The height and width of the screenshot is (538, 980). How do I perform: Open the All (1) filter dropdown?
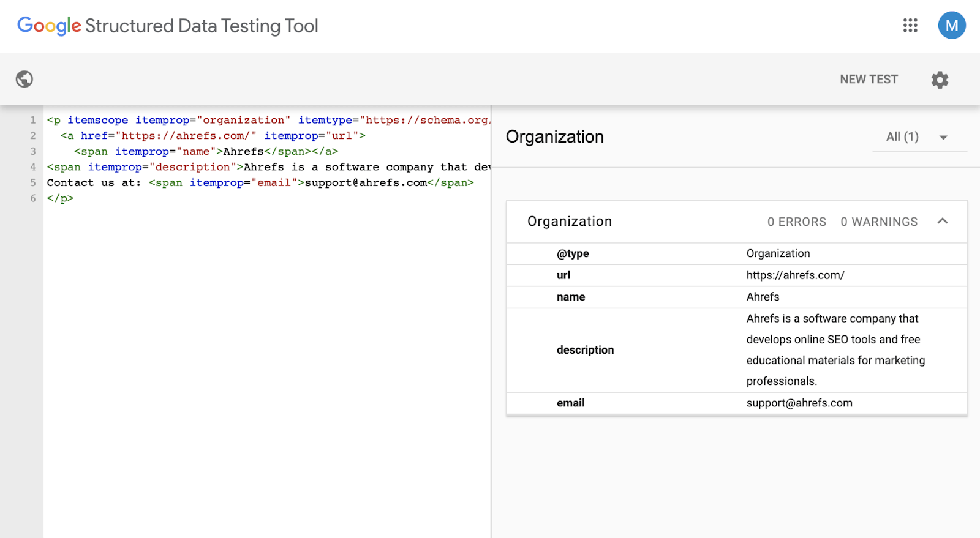point(919,137)
